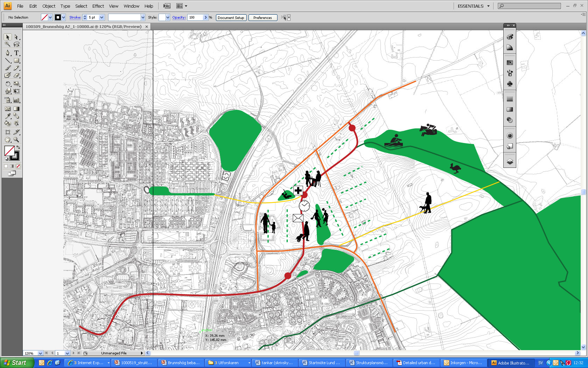Select the Eyedropper tool
The width and height of the screenshot is (588, 368).
[x=8, y=116]
